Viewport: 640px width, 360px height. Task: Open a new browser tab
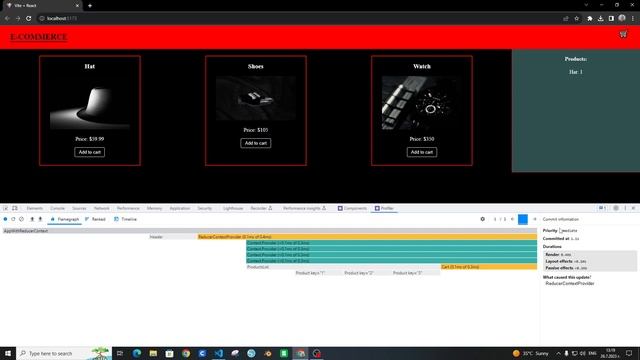(x=90, y=6)
